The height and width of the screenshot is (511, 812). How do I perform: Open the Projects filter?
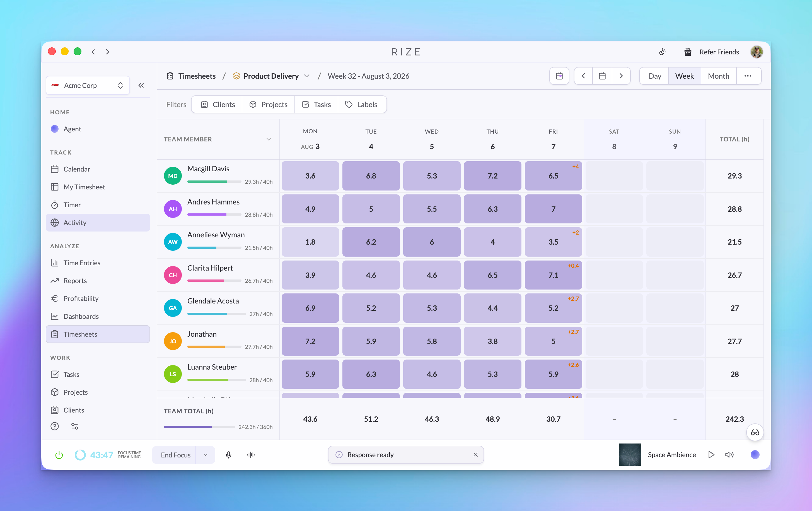pos(269,105)
